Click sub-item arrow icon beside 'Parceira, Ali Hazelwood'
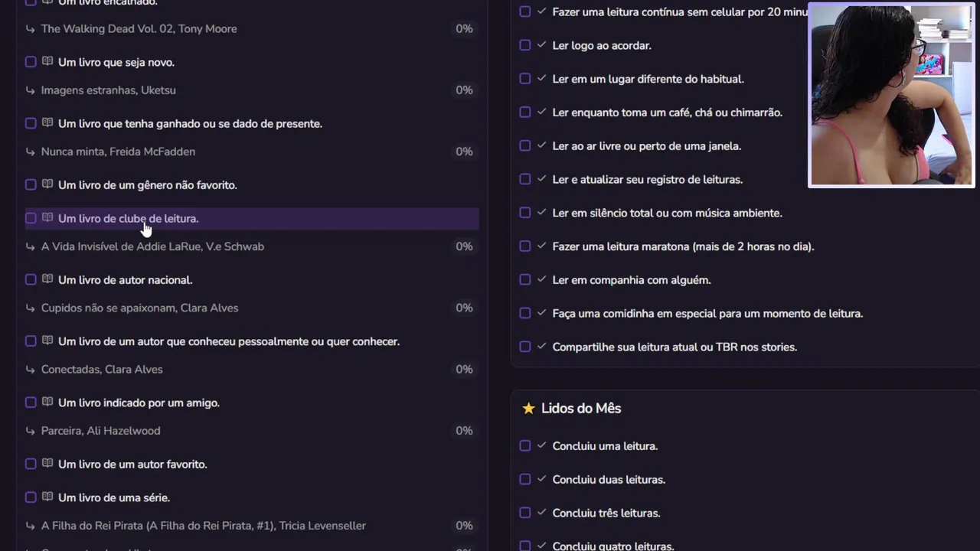980x551 pixels. click(x=31, y=431)
